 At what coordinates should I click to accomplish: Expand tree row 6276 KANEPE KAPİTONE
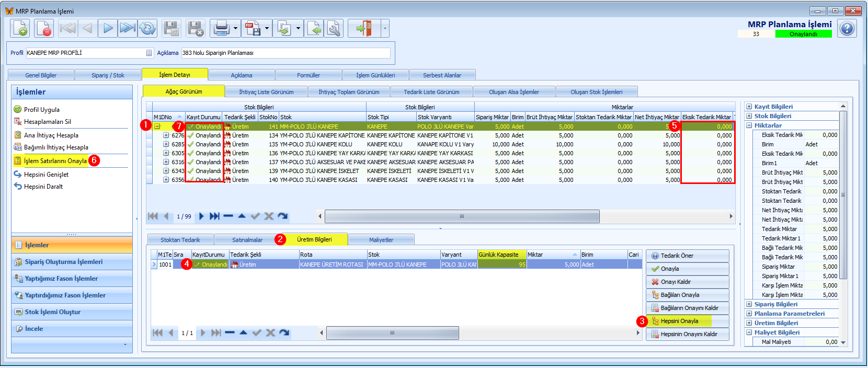pyautogui.click(x=166, y=135)
